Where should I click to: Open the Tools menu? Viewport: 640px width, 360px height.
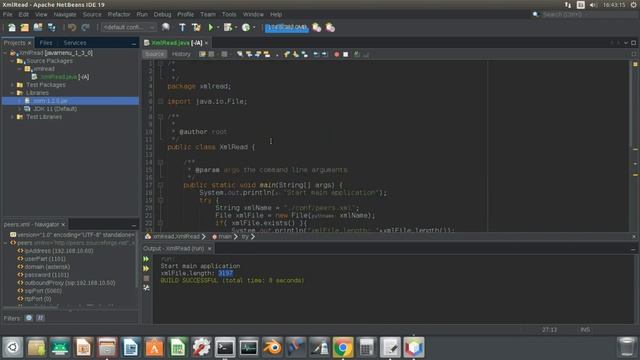tap(229, 14)
